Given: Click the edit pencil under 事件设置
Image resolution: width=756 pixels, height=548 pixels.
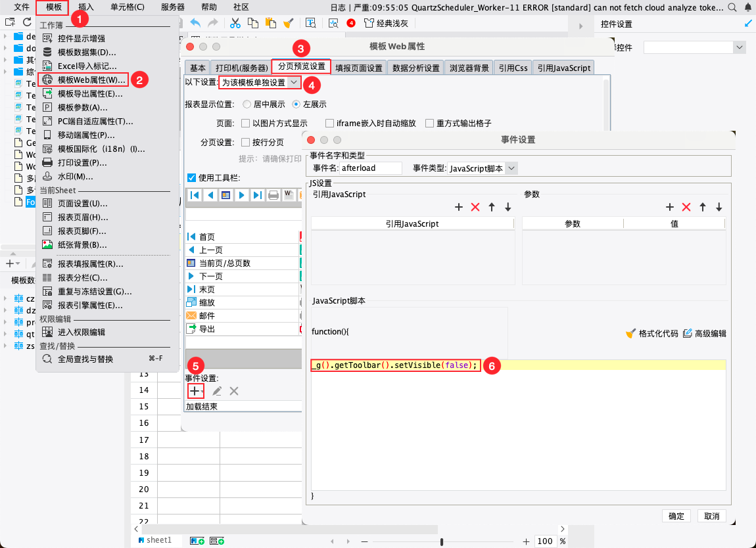Looking at the screenshot, I should click(217, 391).
